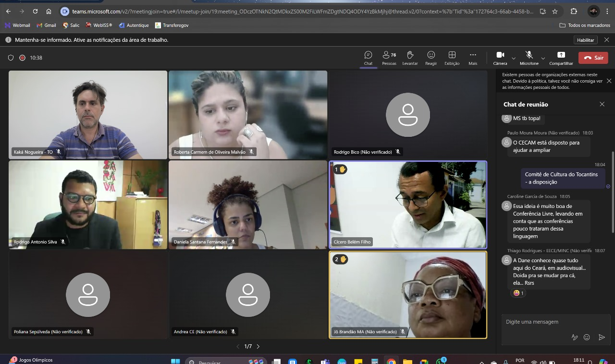Click the Compartilhar share screen icon

561,58
